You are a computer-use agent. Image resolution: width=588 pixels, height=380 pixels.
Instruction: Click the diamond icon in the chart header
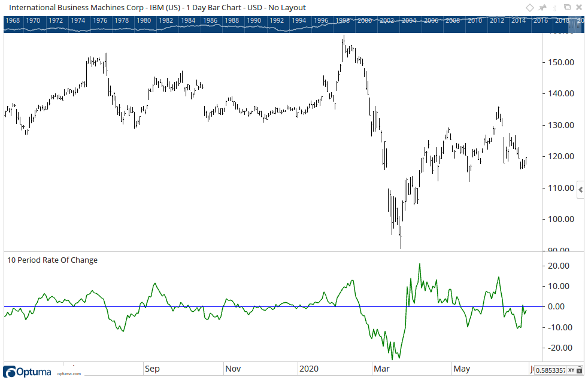(529, 8)
